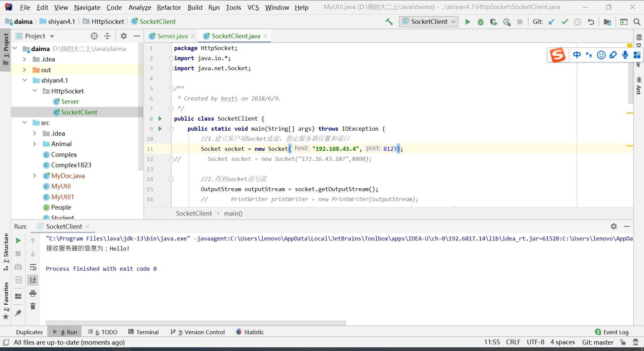Toggle soft-wrap in the Run console
This screenshot has height=351, width=644.
33,267
